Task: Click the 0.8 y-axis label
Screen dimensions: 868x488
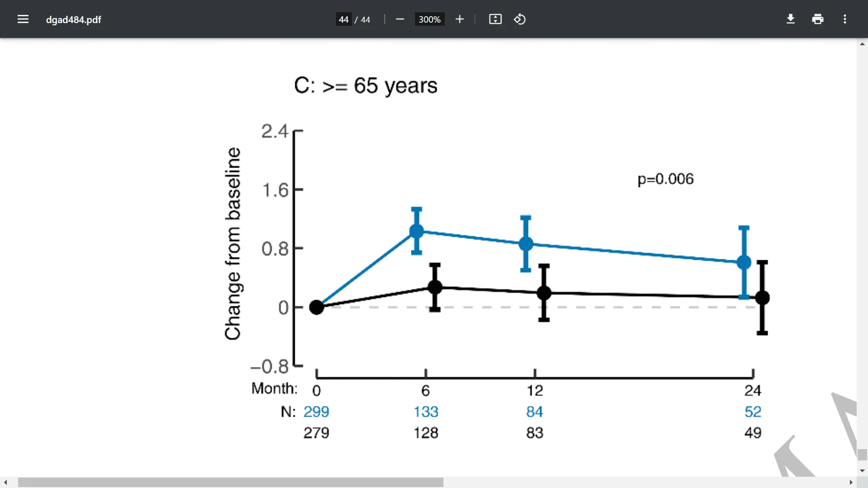Action: 275,249
